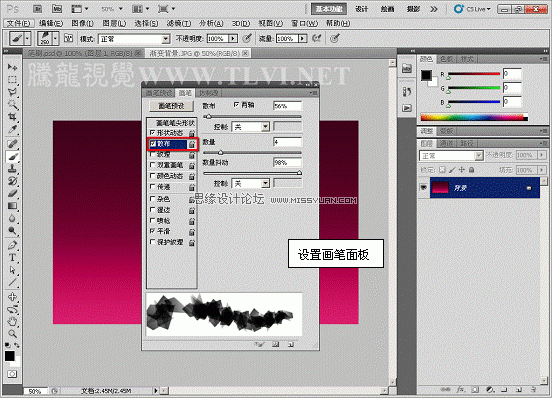
Task: Select the Pen tool
Action: [12, 245]
